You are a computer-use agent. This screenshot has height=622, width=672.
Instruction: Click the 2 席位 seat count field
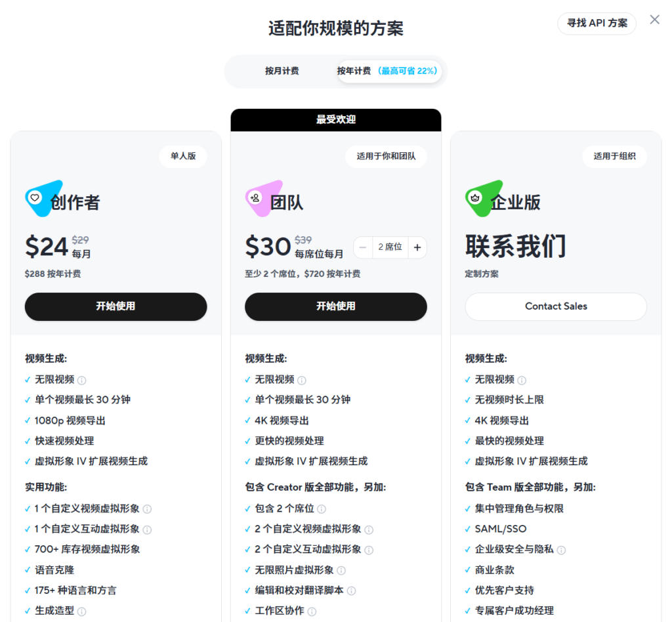tap(390, 247)
